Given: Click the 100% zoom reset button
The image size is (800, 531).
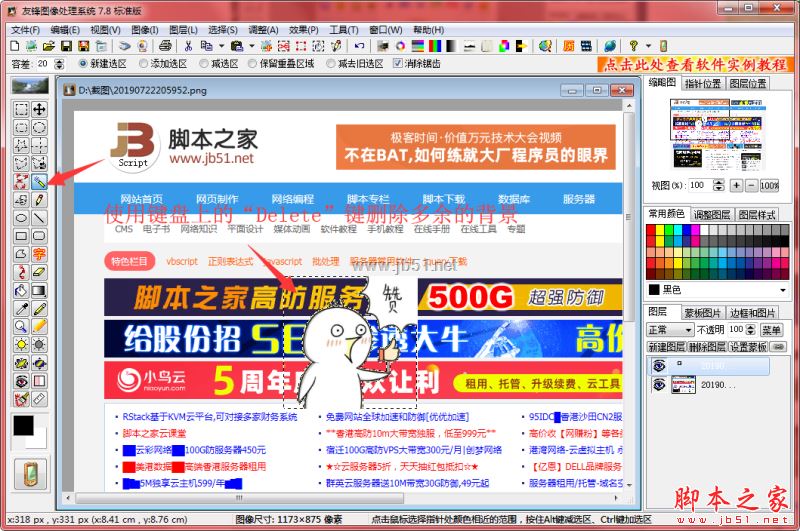Looking at the screenshot, I should click(x=769, y=185).
